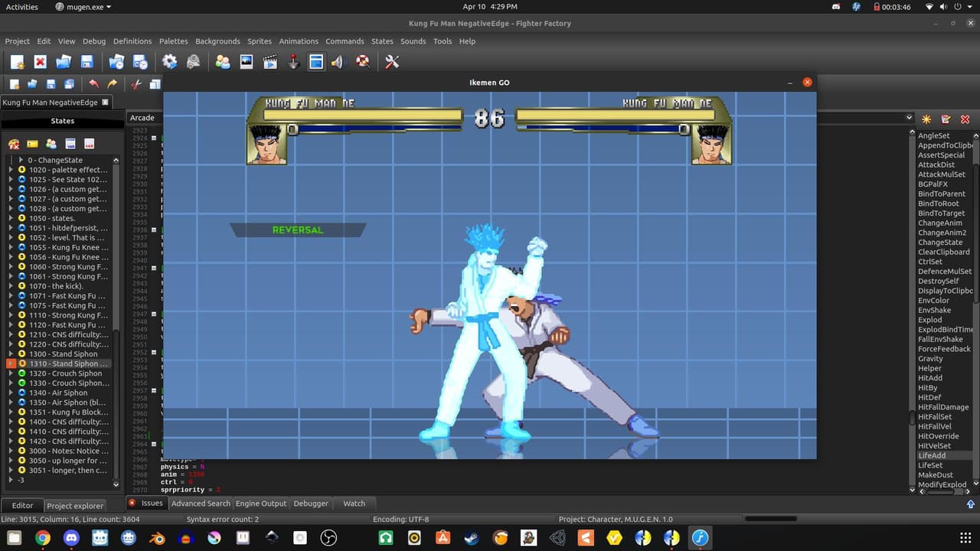The height and width of the screenshot is (551, 980).
Task: Click Activities in the top bar
Action: click(22, 7)
